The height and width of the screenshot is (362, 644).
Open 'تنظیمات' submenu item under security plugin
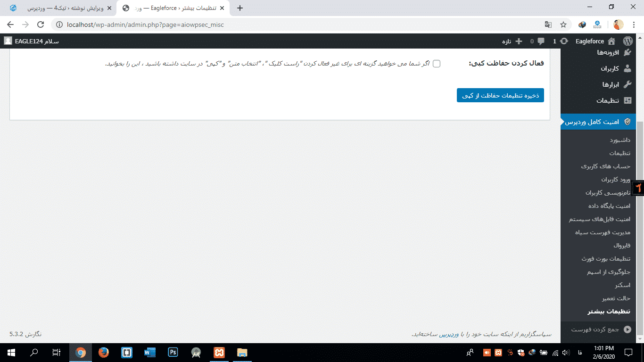click(x=619, y=153)
